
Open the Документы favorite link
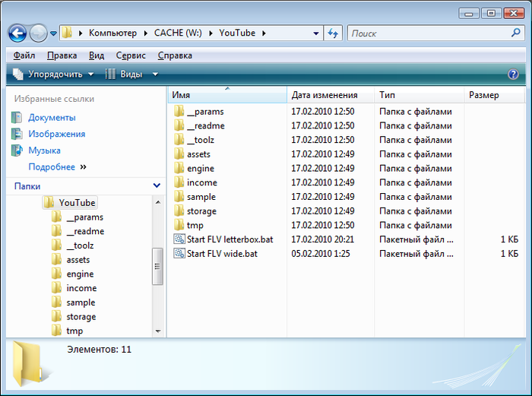(52, 117)
